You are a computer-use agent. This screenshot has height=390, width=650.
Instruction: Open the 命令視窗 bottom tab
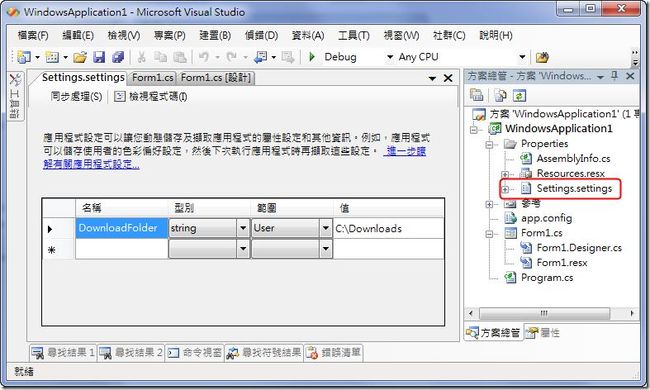195,353
